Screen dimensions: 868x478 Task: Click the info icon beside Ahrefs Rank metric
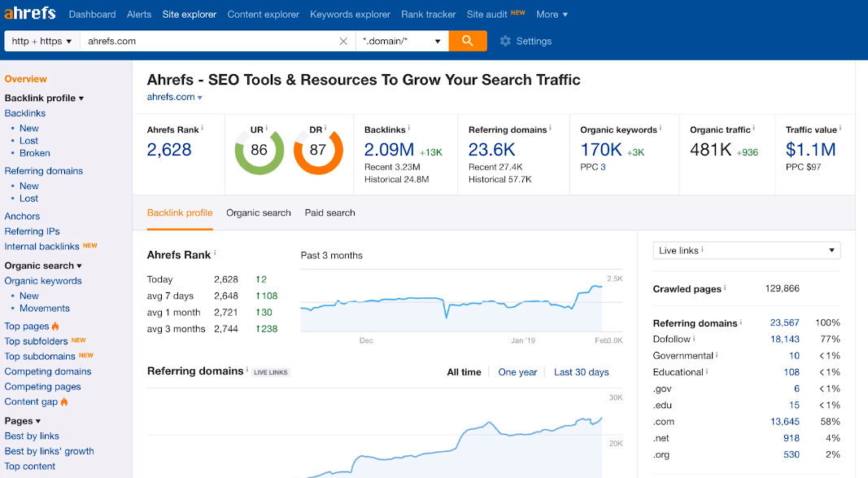(x=202, y=128)
